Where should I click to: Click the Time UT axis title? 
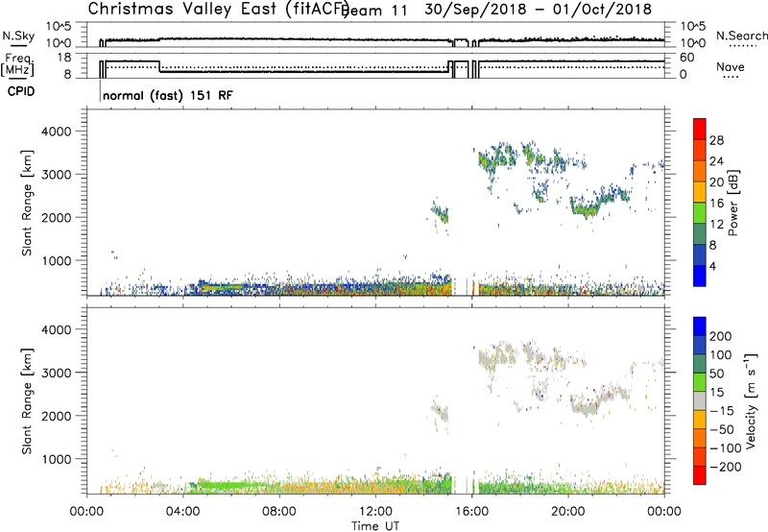pyautogui.click(x=375, y=526)
